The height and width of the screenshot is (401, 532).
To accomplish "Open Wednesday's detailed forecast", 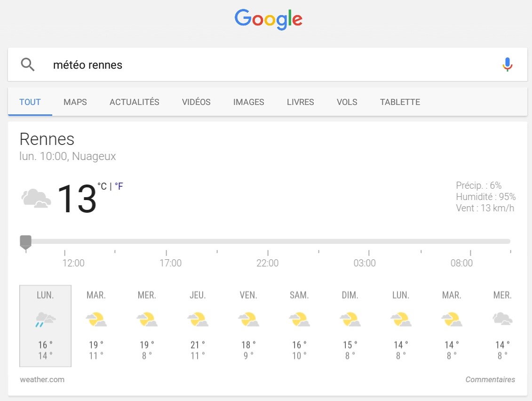I will [x=147, y=325].
